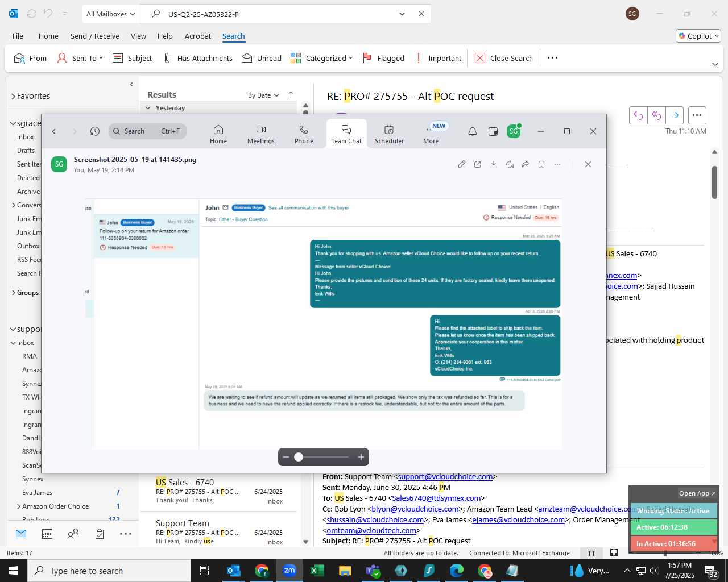Open Zoom Phone tab

304,135
